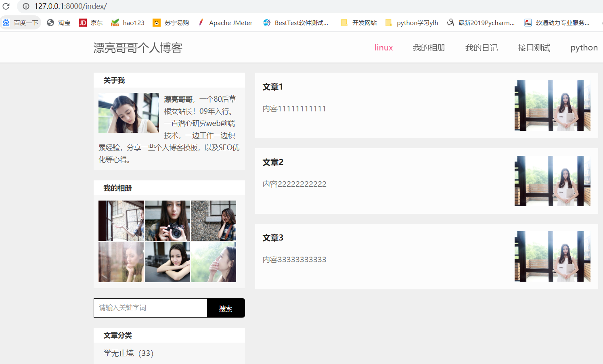Open the Apache JMeter bookmark
The image size is (603, 364).
225,23
